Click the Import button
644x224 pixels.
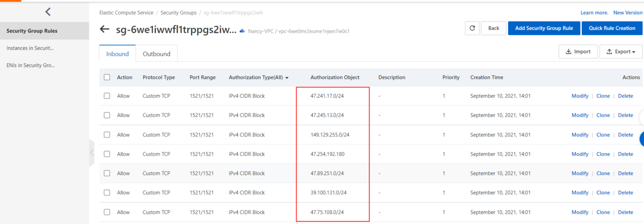(x=578, y=52)
